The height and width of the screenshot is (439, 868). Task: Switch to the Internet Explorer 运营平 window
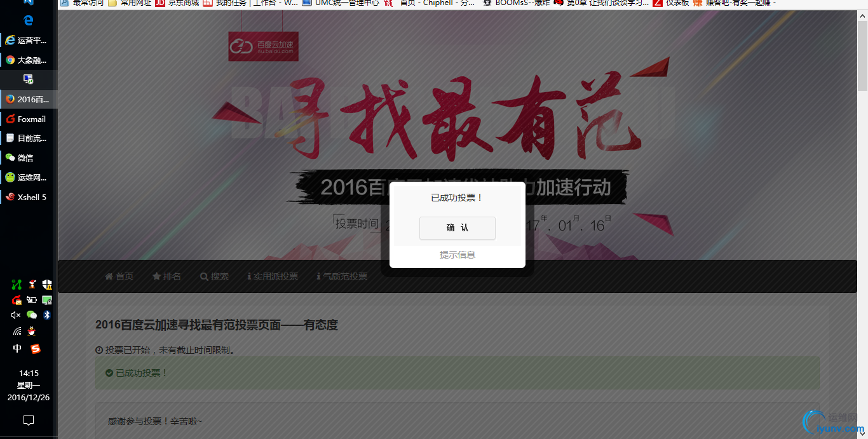point(29,41)
